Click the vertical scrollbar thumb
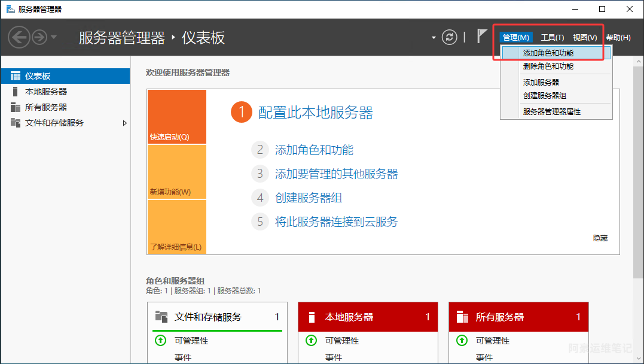This screenshot has width=644, height=364. click(638, 173)
